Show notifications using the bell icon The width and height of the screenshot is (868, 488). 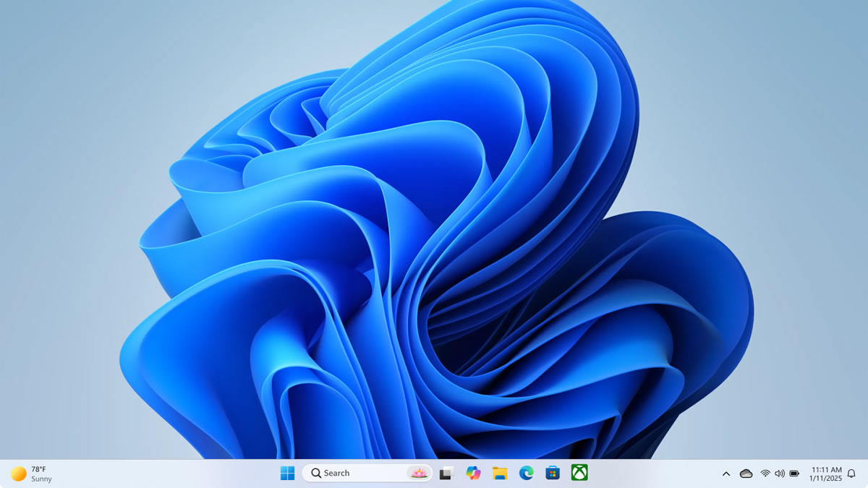click(x=851, y=474)
